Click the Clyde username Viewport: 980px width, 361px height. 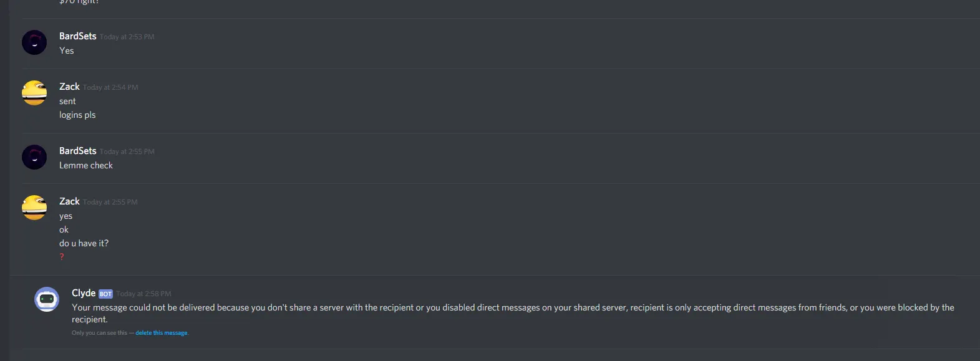(84, 293)
